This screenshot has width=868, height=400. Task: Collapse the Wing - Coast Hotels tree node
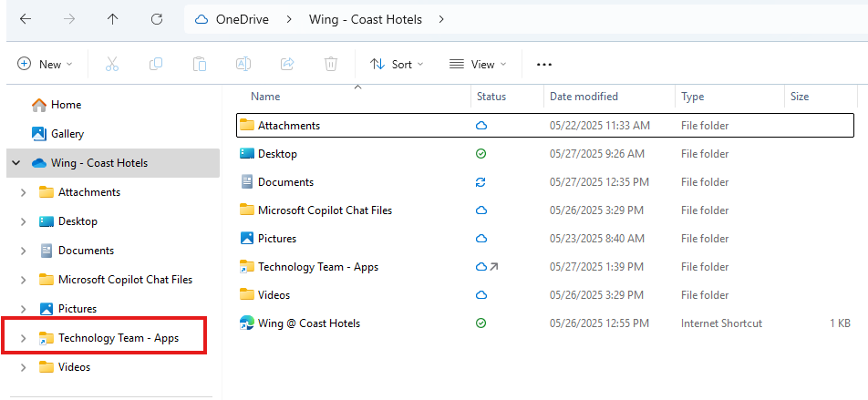pos(15,163)
